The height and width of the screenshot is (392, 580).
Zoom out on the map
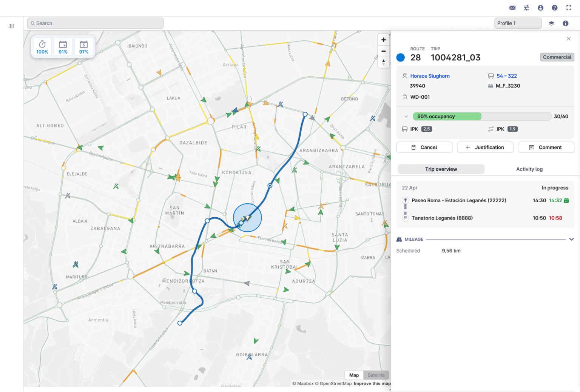coord(384,51)
